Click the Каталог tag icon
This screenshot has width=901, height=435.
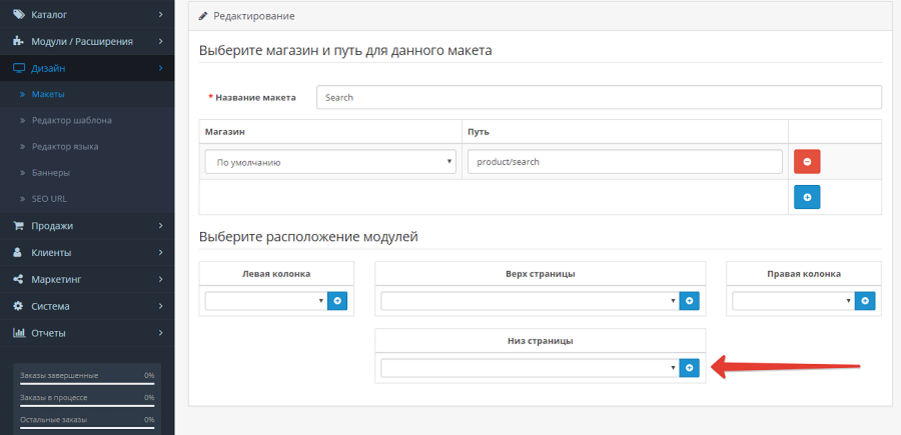(19, 14)
